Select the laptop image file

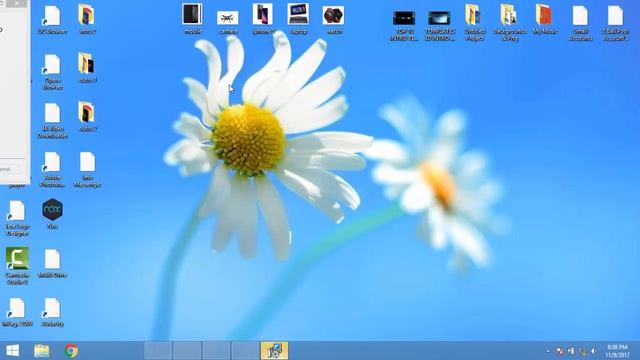298,19
